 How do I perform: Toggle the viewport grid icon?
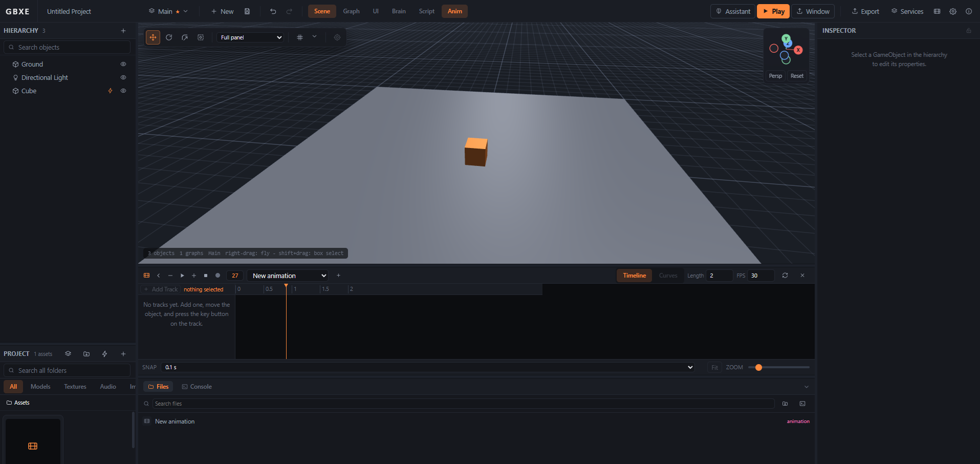[x=300, y=37]
